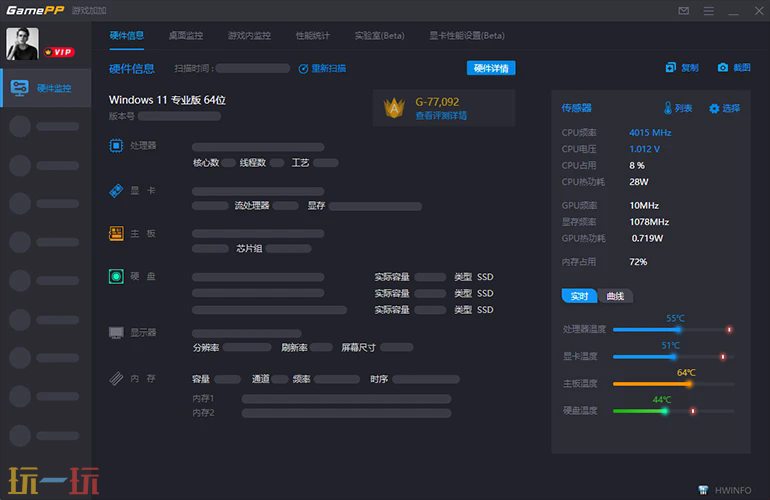Open the mail message icon in title bar
This screenshot has width=770, height=500.
(x=684, y=11)
